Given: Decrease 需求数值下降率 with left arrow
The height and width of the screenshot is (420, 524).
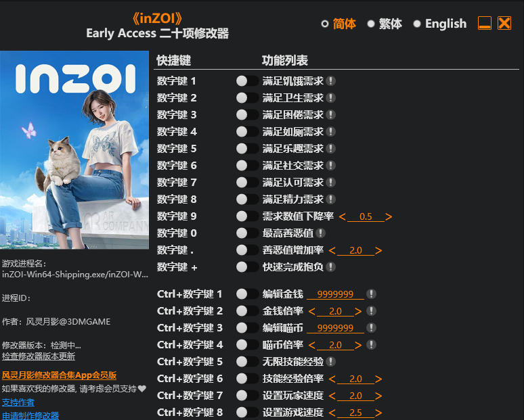Looking at the screenshot, I should 342,216.
